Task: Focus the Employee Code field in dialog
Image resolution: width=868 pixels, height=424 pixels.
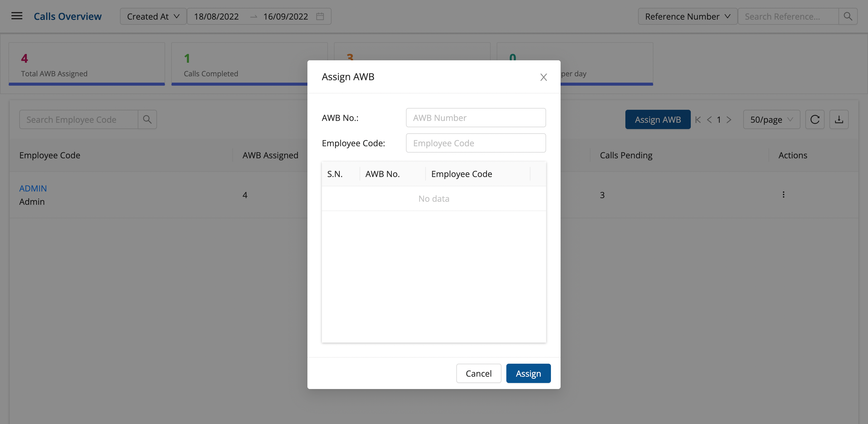Action: tap(476, 143)
